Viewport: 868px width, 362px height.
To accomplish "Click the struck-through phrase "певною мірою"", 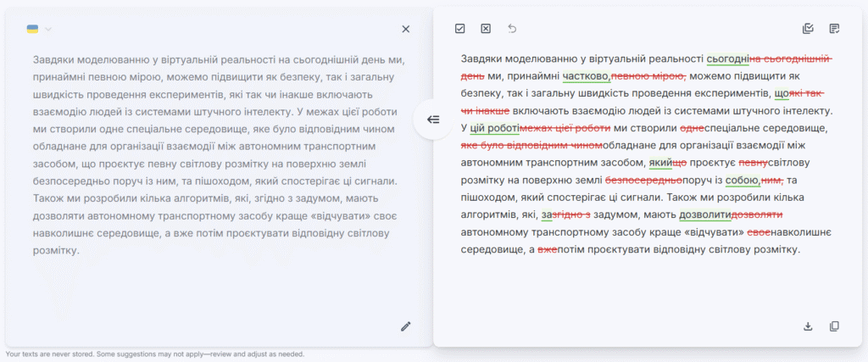I will pyautogui.click(x=647, y=76).
